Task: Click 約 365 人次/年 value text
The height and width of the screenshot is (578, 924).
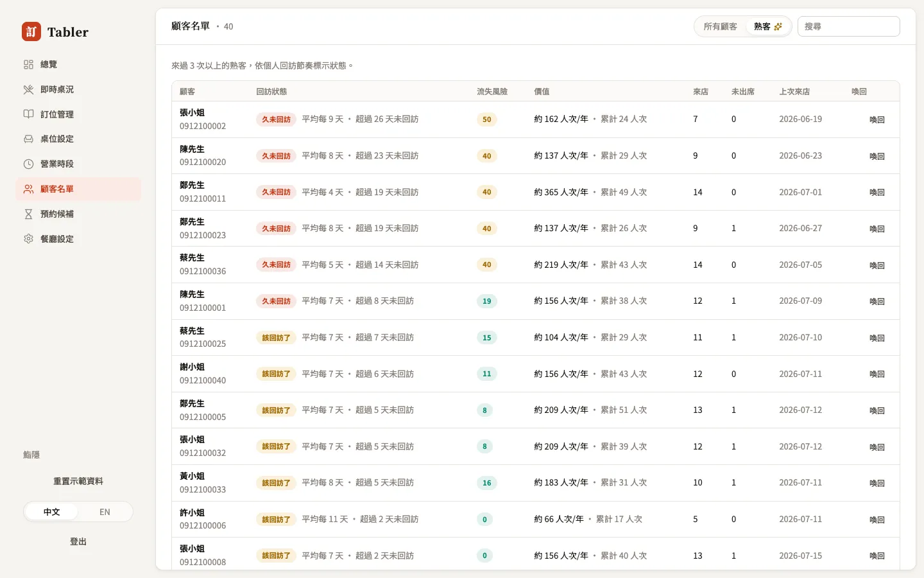Action: click(561, 192)
